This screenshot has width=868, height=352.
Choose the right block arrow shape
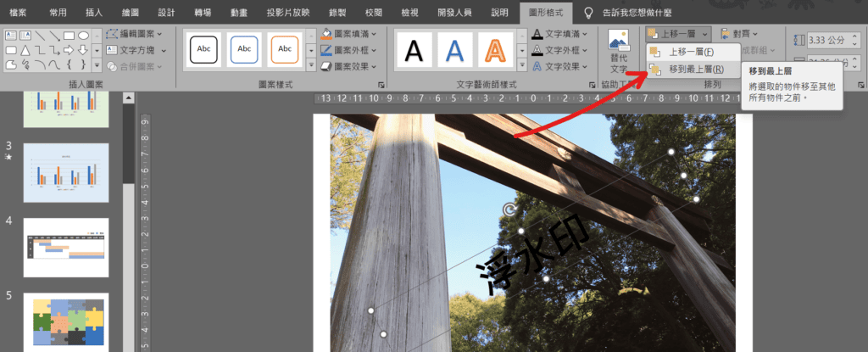click(69, 50)
